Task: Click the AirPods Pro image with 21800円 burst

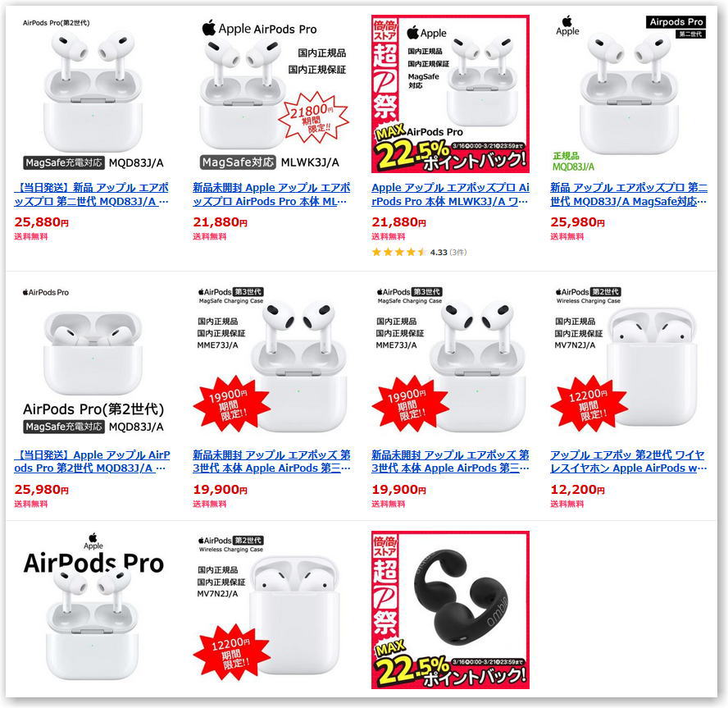Action: click(x=271, y=94)
